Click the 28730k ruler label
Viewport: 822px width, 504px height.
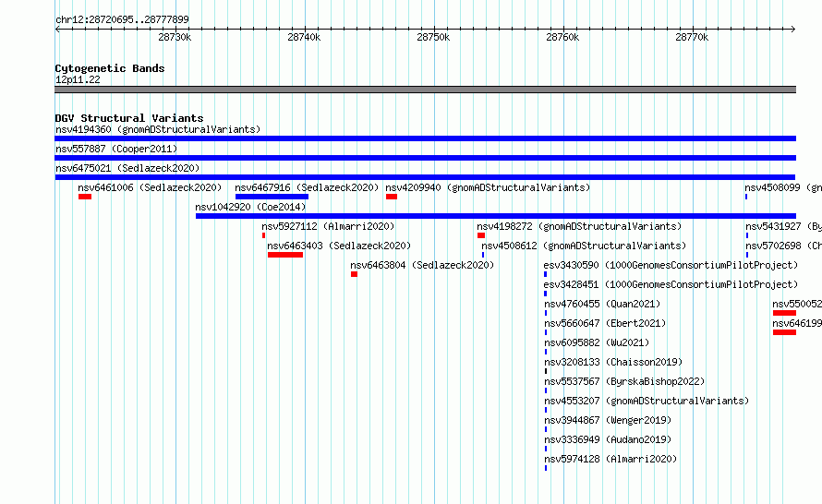[175, 37]
